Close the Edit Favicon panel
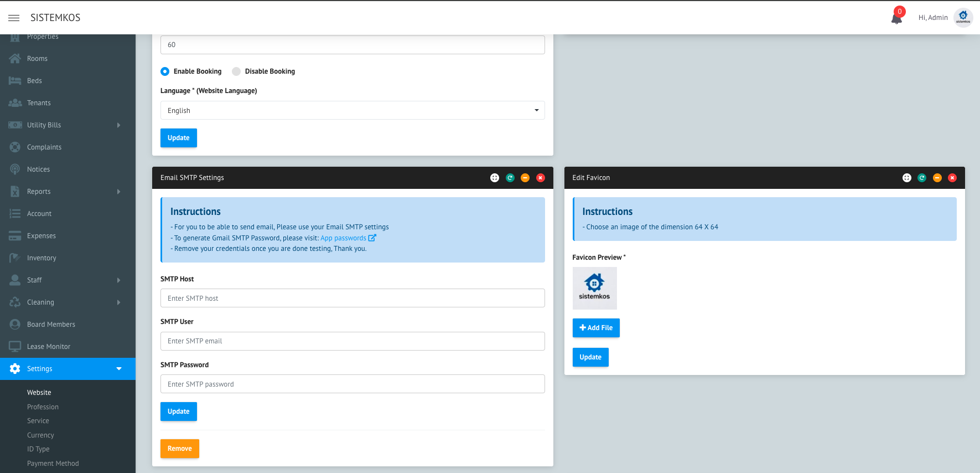Viewport: 980px width, 473px height. [952, 178]
